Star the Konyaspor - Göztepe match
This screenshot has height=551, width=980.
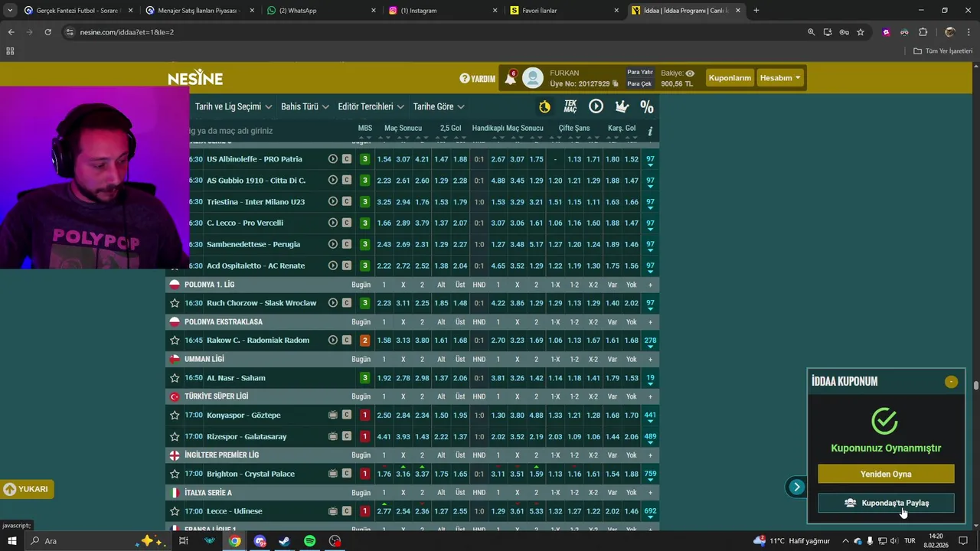pyautogui.click(x=175, y=416)
